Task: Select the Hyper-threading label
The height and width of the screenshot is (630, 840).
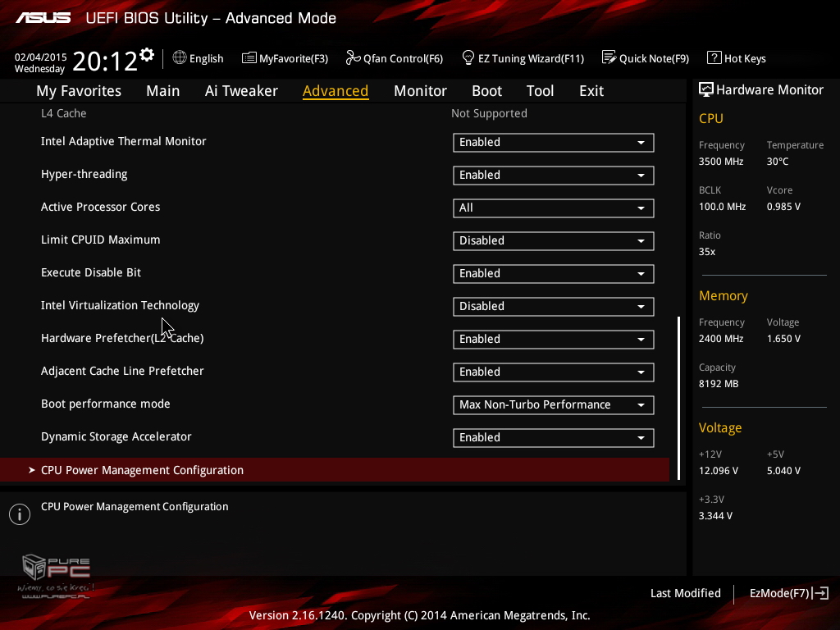Action: pyautogui.click(x=84, y=174)
